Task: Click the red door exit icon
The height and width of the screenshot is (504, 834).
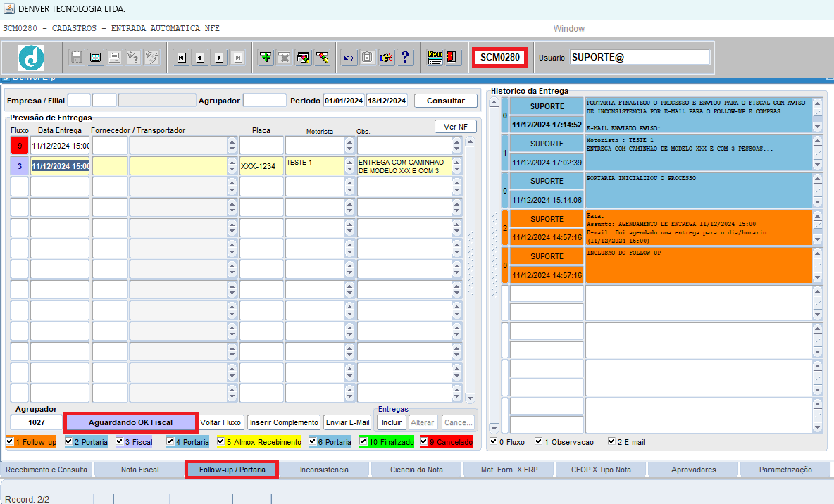Action: click(453, 58)
